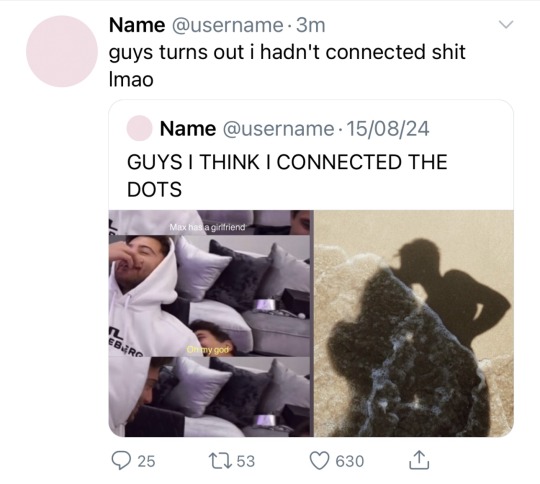Open the share upload icon
The image size is (540, 484).
click(419, 460)
